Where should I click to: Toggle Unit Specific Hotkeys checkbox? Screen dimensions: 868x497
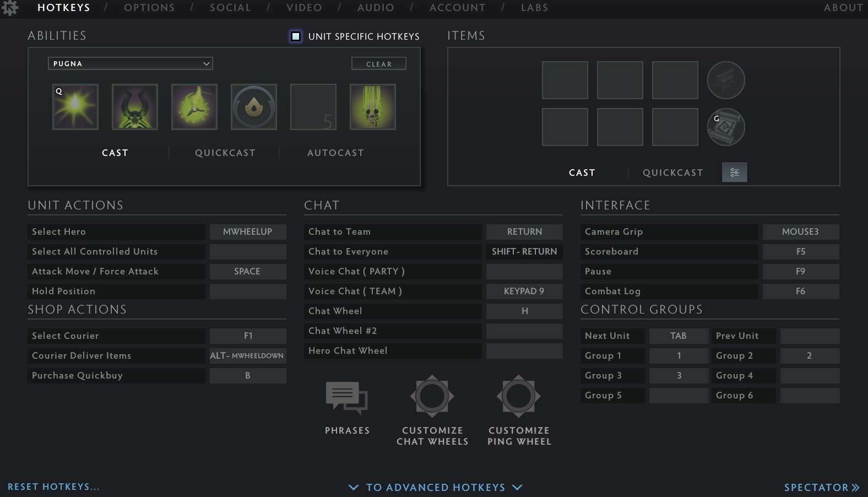click(x=296, y=36)
